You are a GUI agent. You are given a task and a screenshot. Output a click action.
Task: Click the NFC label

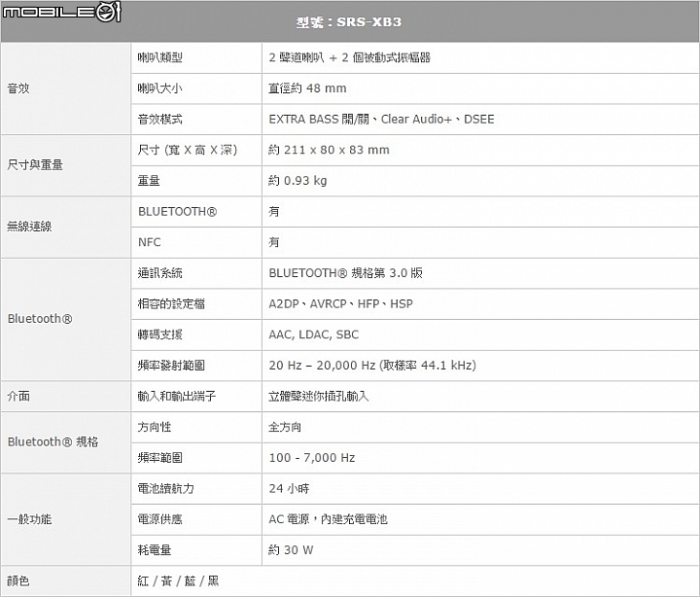tap(149, 242)
